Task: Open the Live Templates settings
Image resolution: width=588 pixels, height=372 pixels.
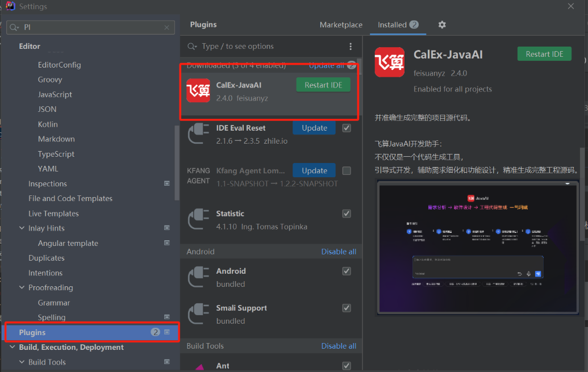Action: [53, 214]
